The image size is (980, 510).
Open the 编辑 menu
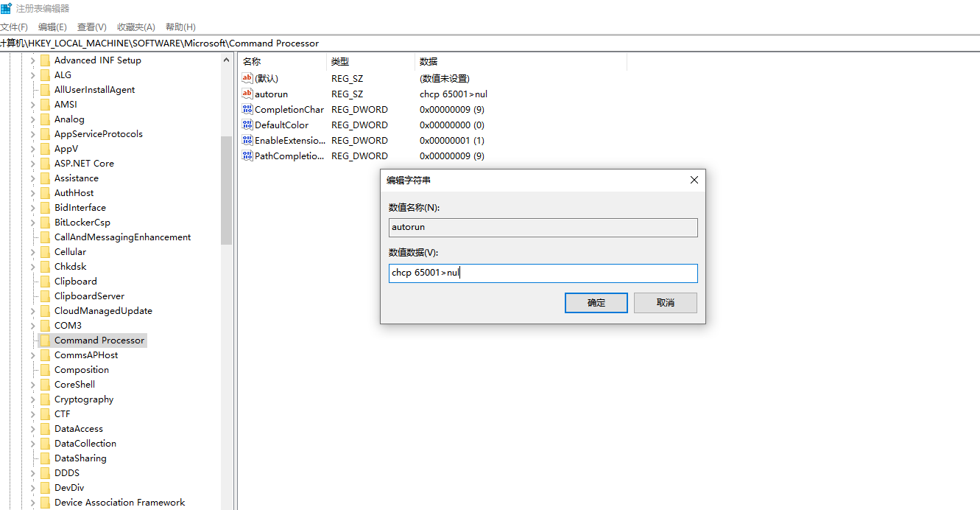[x=52, y=27]
